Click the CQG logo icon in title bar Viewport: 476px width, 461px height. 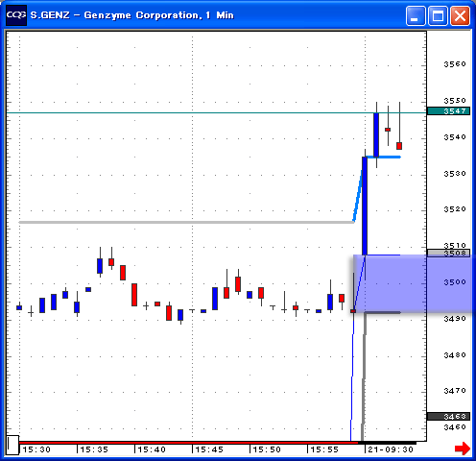16,15
